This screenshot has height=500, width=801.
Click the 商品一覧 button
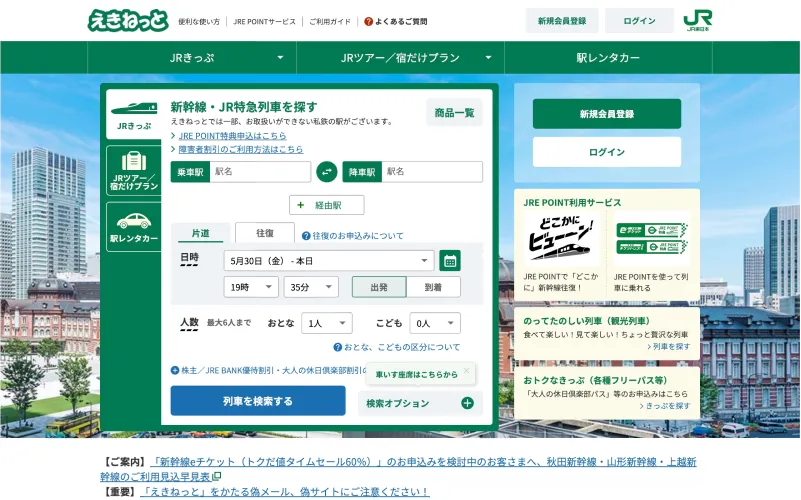coord(454,112)
